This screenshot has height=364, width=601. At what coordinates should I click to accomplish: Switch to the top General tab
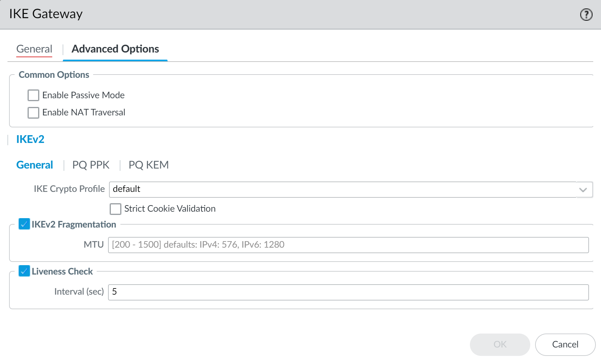point(34,49)
